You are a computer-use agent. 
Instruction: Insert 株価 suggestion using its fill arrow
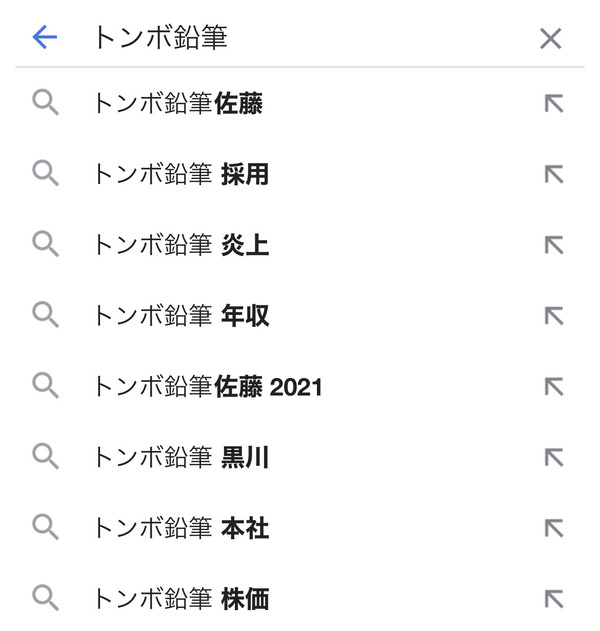(x=554, y=599)
